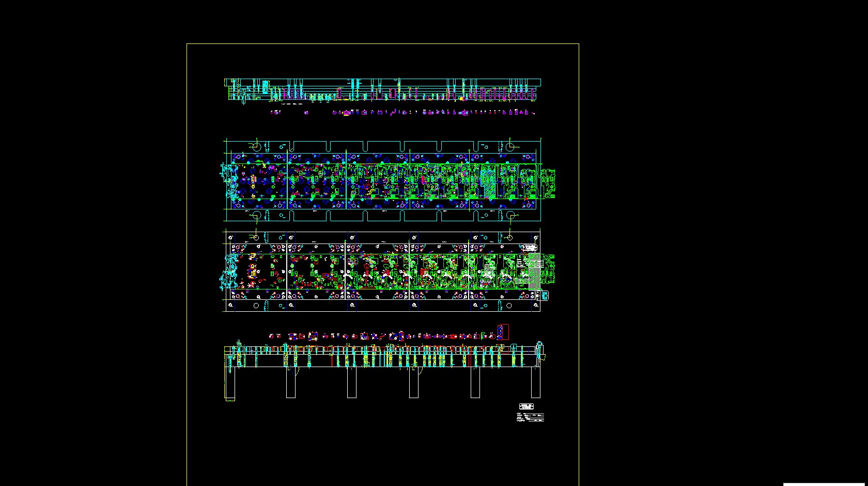Click the row of magenta detail parts
This screenshot has width=868, height=486.
(x=403, y=112)
